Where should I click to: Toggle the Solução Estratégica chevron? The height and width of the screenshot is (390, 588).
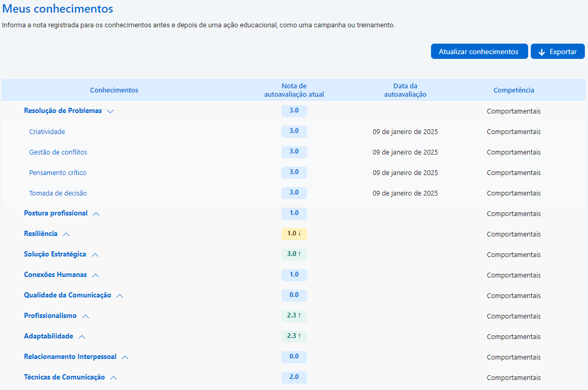pos(95,255)
